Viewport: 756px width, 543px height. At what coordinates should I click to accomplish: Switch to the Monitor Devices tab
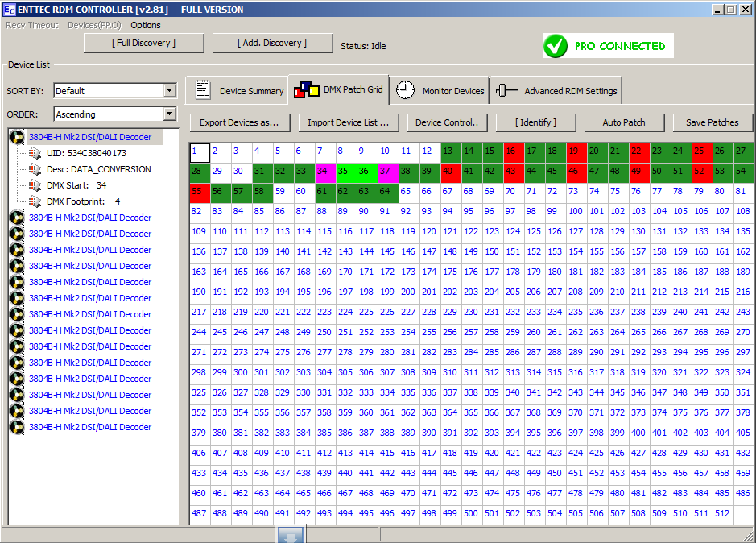[452, 91]
